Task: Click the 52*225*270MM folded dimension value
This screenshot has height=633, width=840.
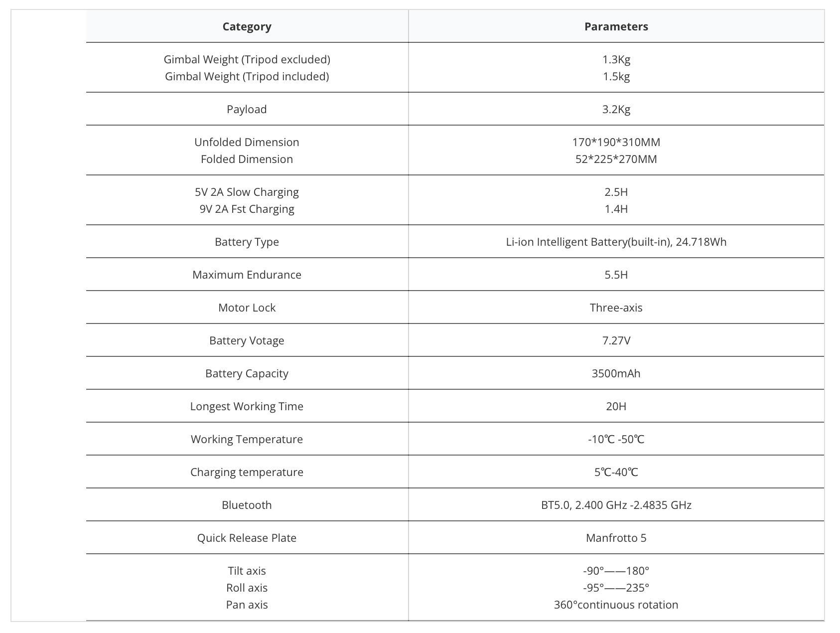Action: [616, 159]
